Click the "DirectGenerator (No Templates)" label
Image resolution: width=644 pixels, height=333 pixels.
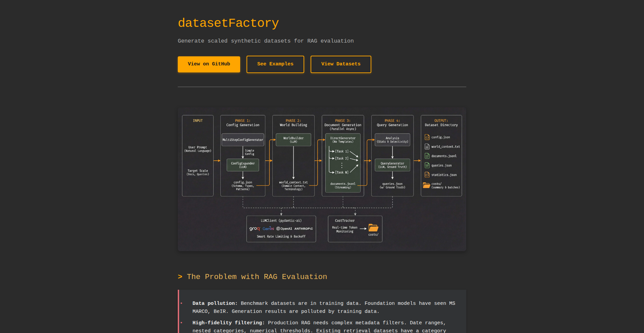click(x=343, y=140)
